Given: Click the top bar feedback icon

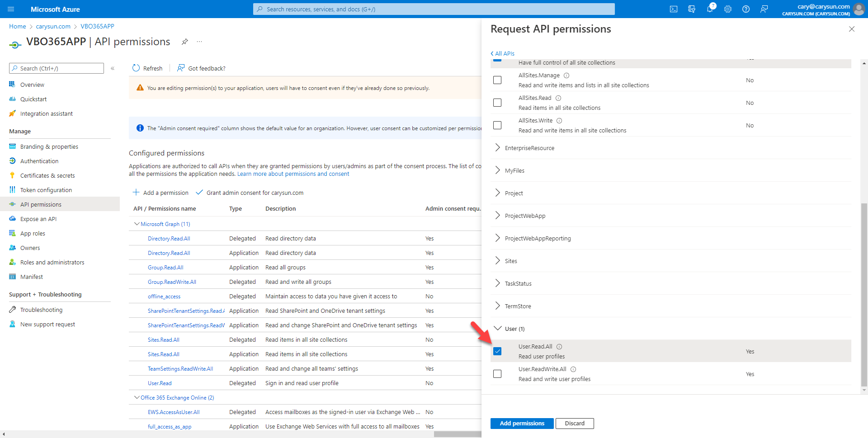Looking at the screenshot, I should click(764, 9).
